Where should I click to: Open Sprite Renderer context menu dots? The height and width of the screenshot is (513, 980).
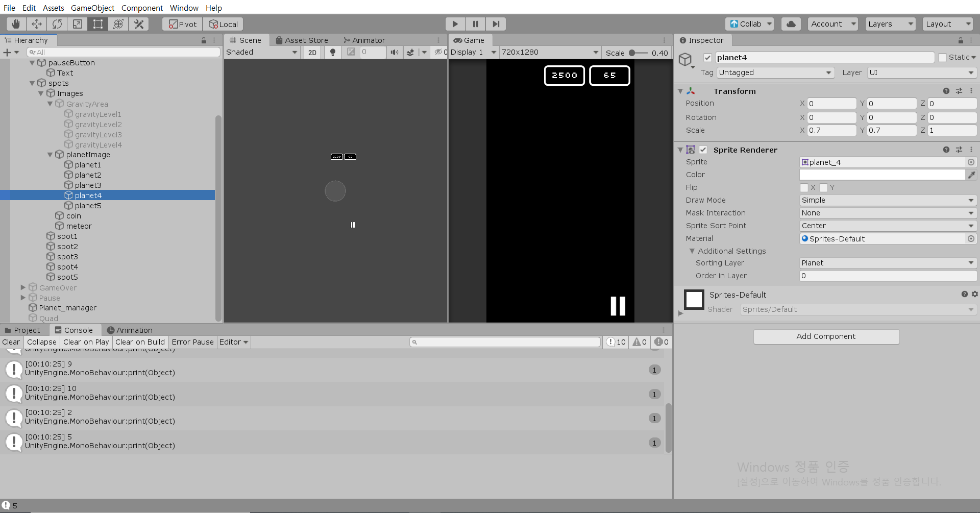click(971, 150)
